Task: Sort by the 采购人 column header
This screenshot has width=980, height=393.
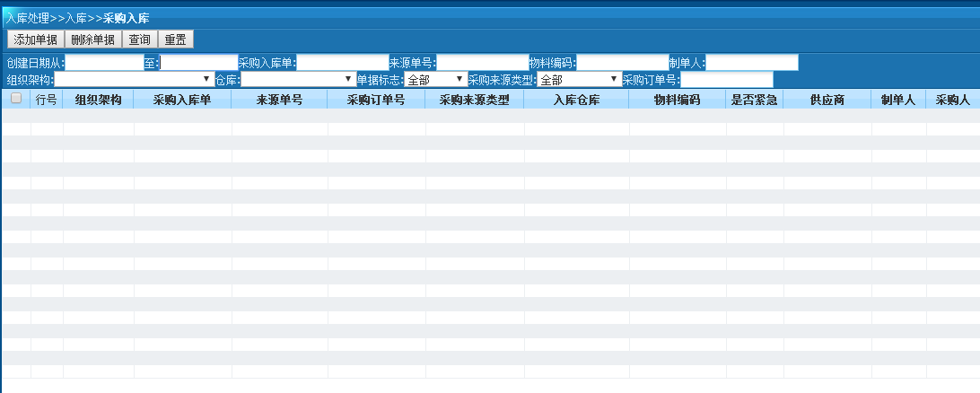Action: [x=952, y=100]
